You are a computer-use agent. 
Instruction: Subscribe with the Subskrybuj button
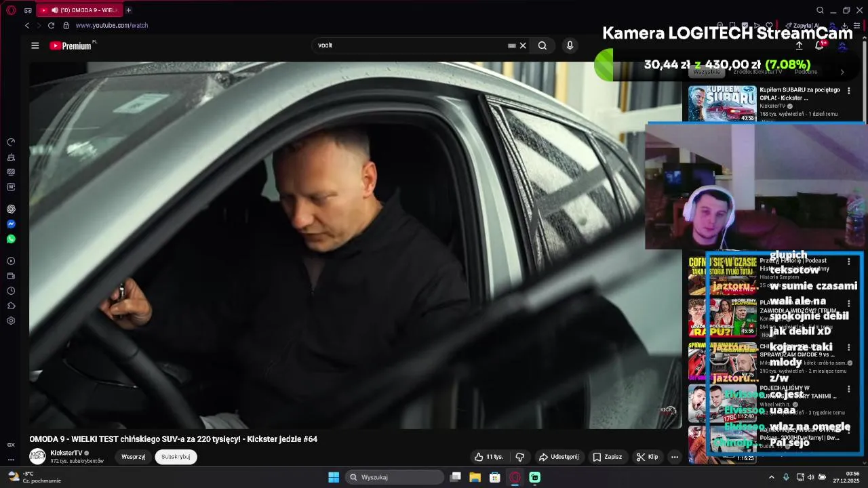point(176,457)
